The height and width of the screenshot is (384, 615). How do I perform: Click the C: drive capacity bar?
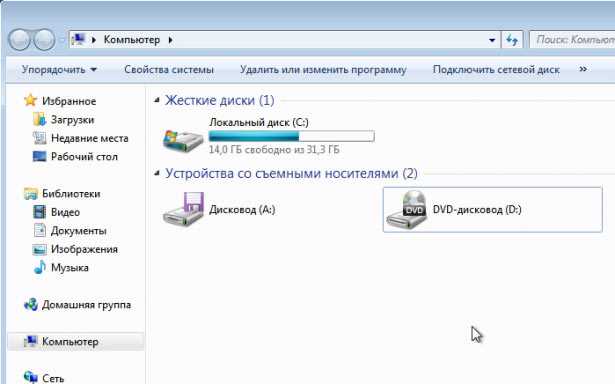291,136
